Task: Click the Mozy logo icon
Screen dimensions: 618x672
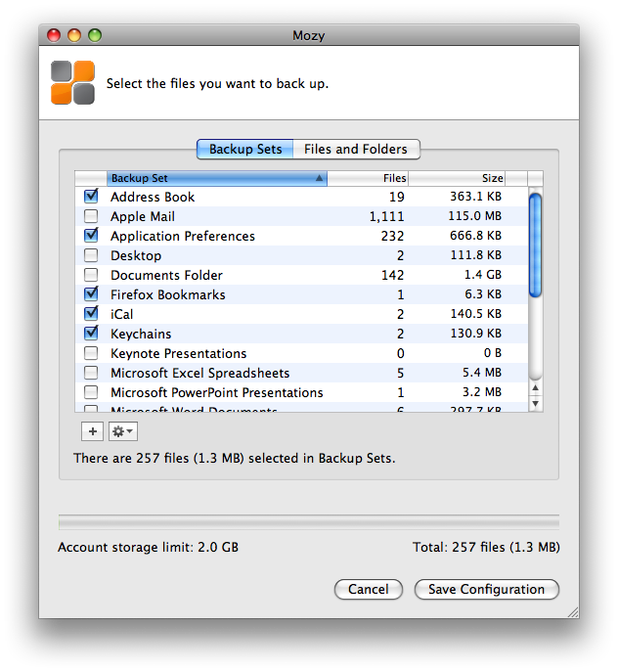Action: [72, 83]
